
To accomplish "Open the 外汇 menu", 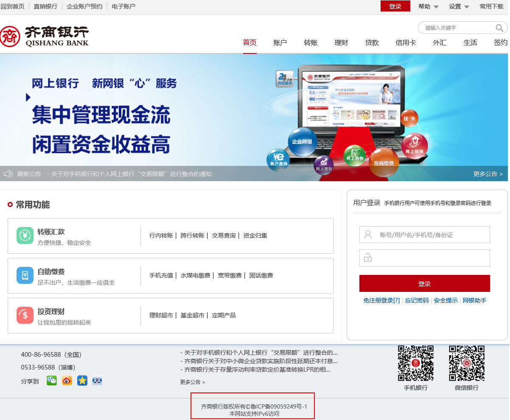I will 440,42.
